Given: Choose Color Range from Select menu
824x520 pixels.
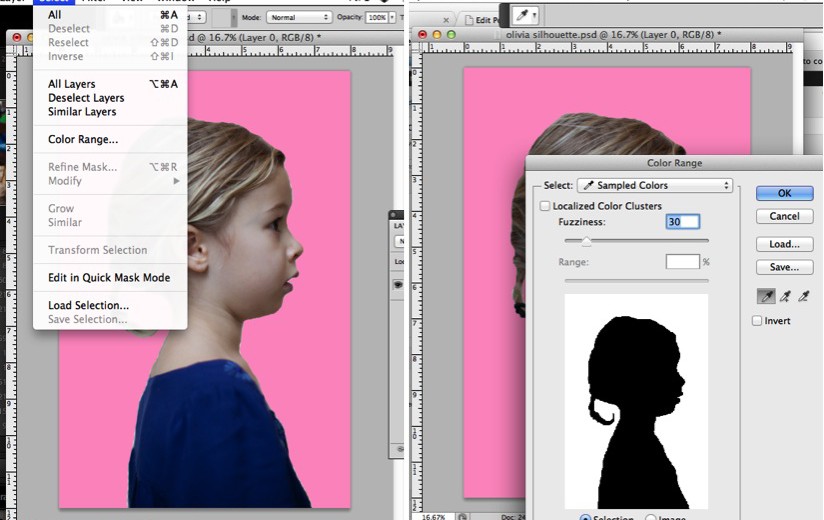Looking at the screenshot, I should point(83,139).
